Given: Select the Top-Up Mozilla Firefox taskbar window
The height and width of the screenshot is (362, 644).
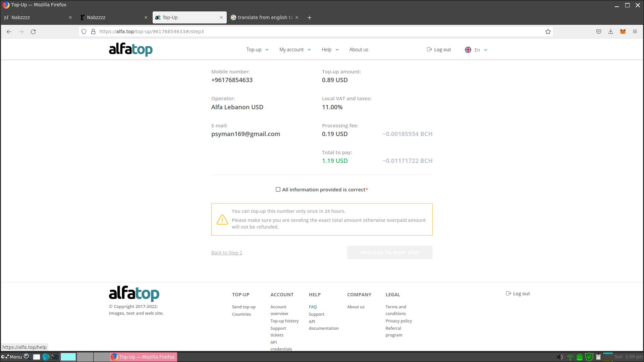Looking at the screenshot, I should tap(144, 357).
